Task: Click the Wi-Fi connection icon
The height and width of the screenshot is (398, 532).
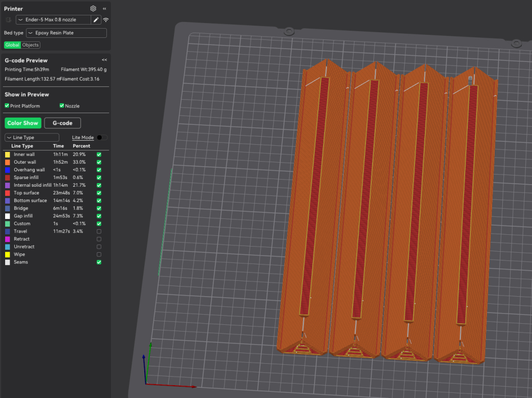Action: tap(106, 20)
